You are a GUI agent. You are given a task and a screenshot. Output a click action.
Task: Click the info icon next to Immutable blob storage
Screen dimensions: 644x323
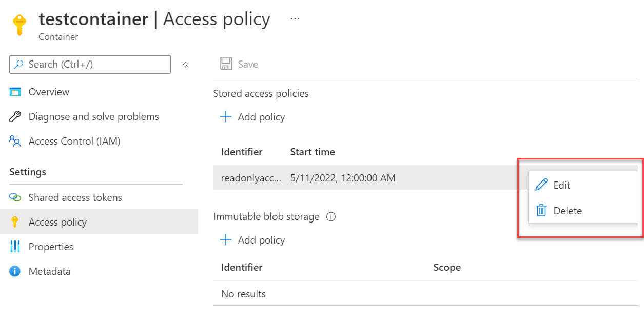click(331, 217)
